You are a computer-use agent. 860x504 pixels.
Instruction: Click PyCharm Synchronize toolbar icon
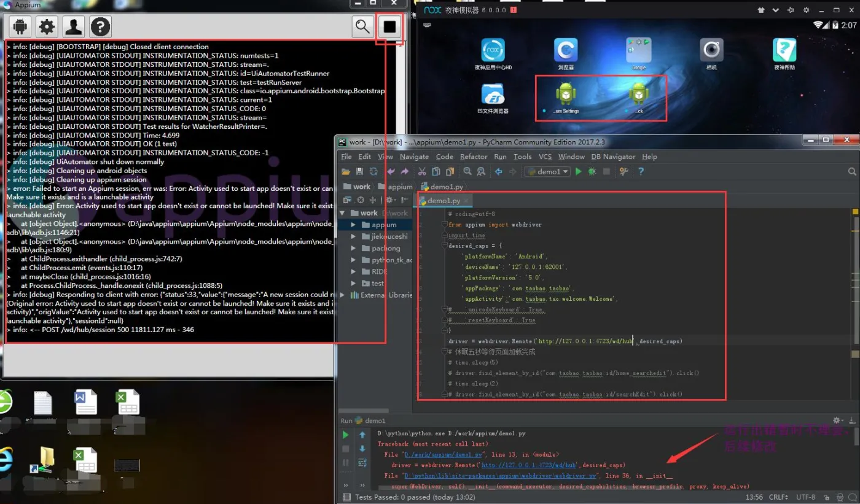click(x=373, y=172)
